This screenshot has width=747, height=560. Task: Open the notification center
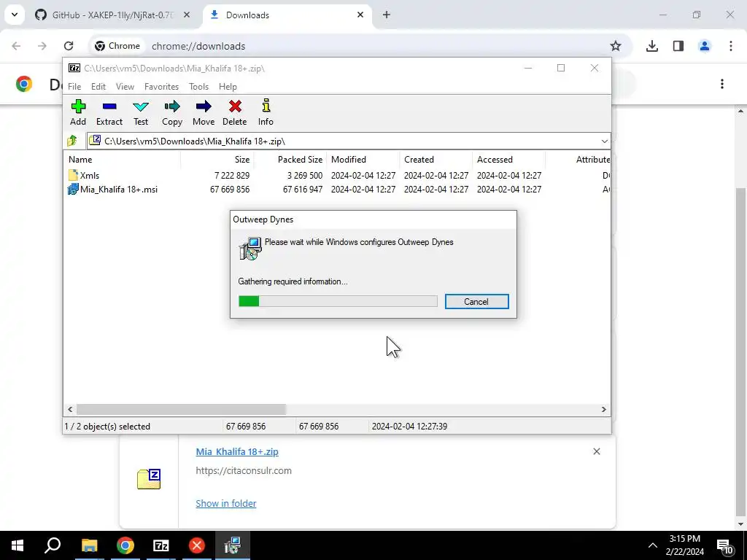(x=724, y=546)
